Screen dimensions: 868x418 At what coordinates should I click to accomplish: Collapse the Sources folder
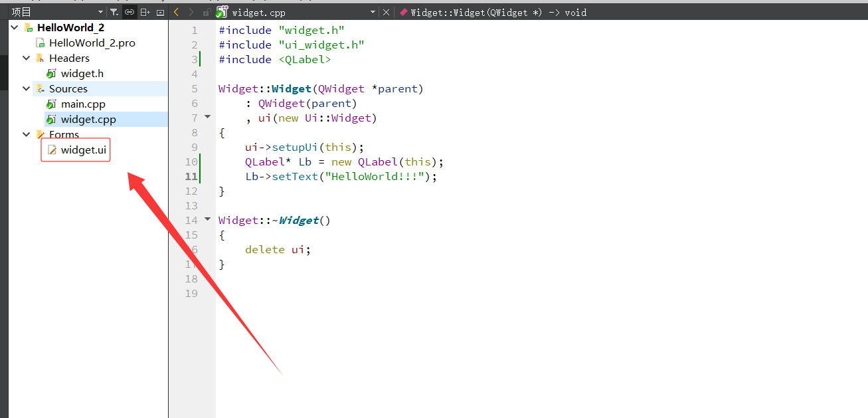click(x=27, y=89)
